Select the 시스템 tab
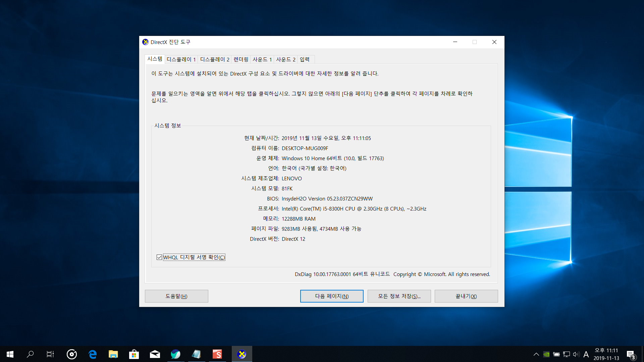This screenshot has width=644, height=362. coord(155,59)
